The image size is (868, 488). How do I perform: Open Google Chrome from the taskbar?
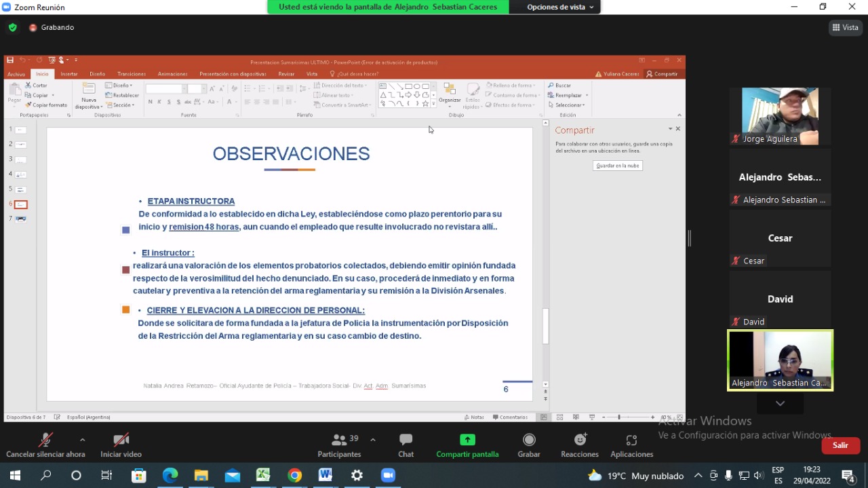(x=294, y=475)
